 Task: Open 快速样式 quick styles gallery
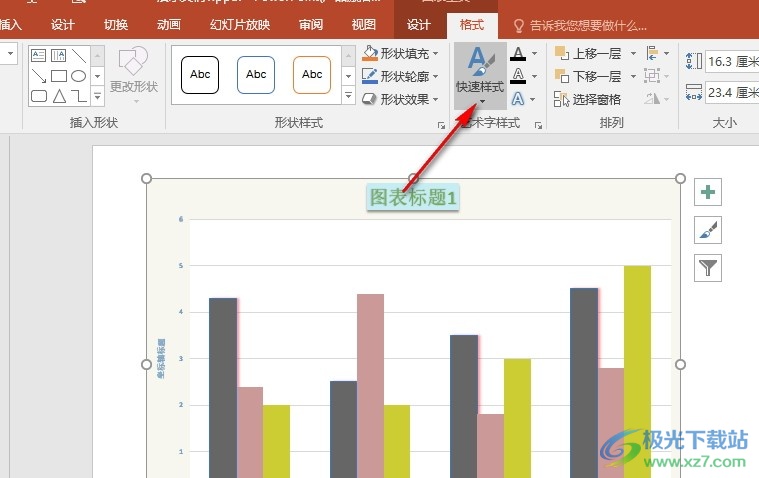click(480, 76)
